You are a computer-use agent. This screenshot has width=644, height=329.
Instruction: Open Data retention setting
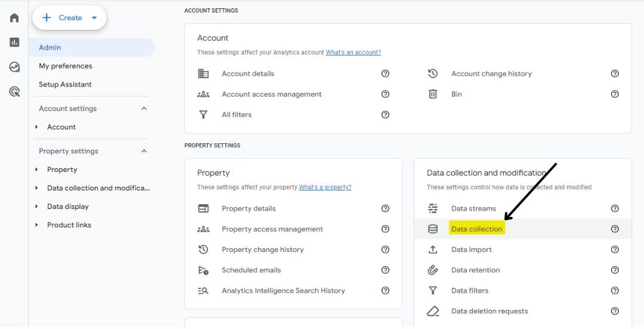476,270
